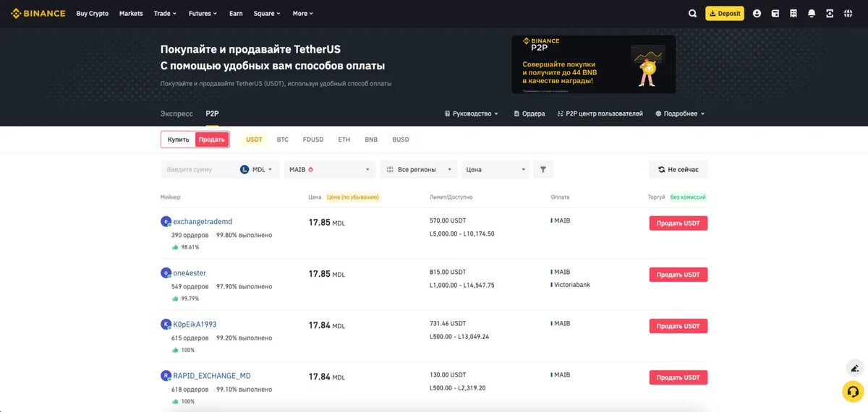Click the Binance P2P promo banner
The width and height of the screenshot is (868, 412).
(x=594, y=64)
